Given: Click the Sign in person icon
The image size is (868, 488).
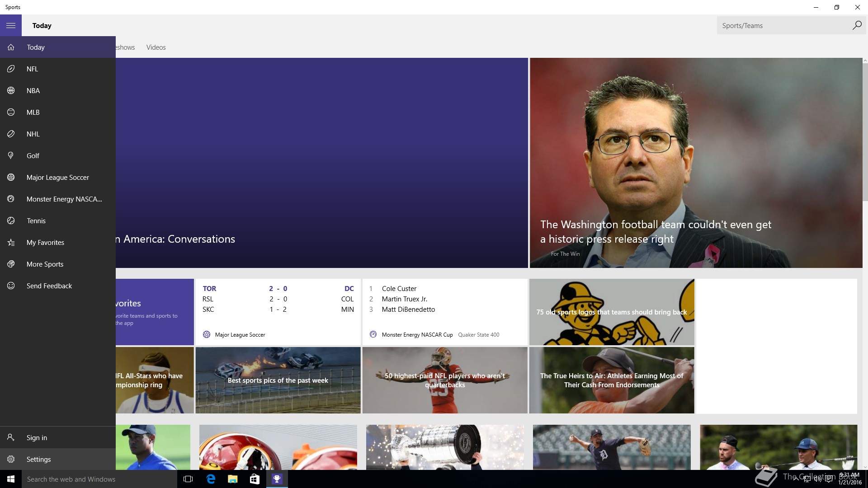Looking at the screenshot, I should click(x=11, y=437).
